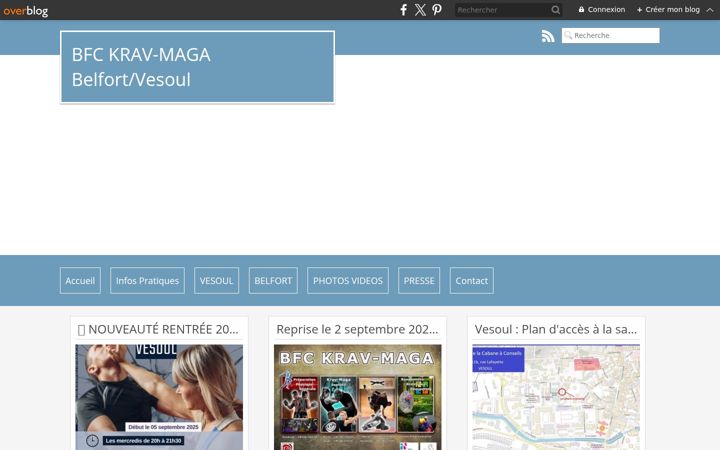Image resolution: width=720 pixels, height=450 pixels.
Task: Open the RSS feed icon
Action: coord(547,36)
